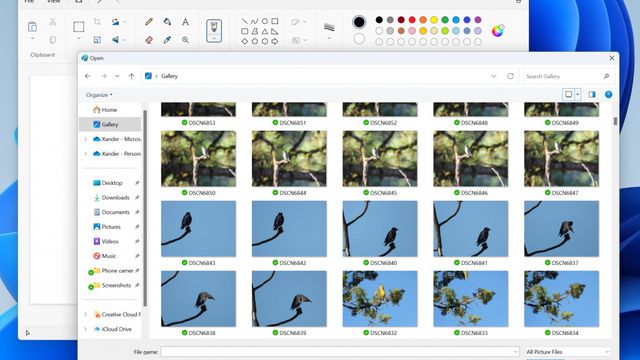Choose the Fill bucket tool

pos(167,22)
